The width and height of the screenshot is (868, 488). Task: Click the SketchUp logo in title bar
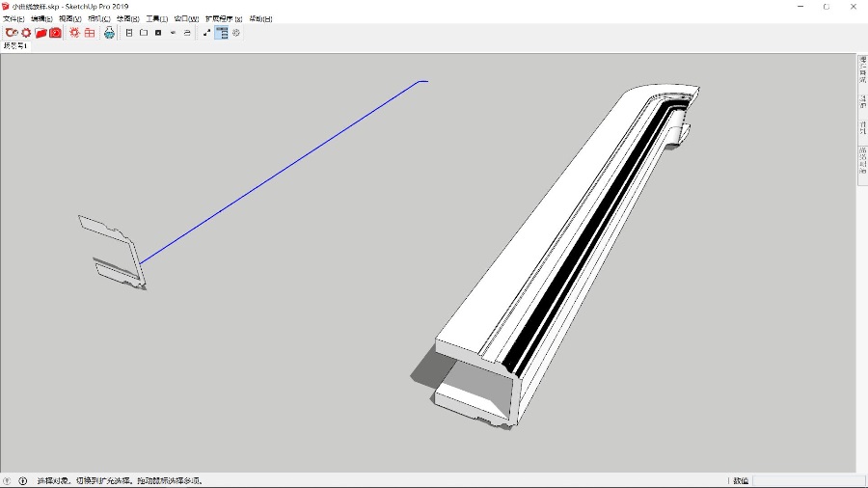click(6, 6)
